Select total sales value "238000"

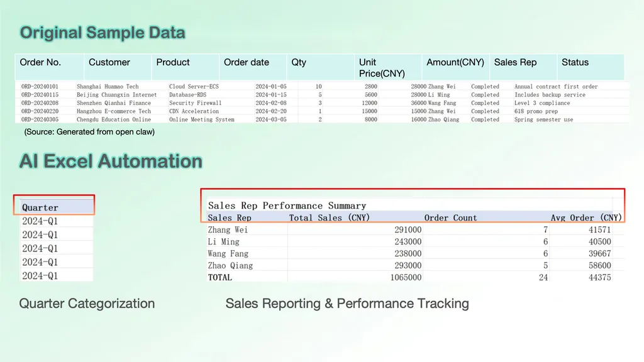click(408, 254)
